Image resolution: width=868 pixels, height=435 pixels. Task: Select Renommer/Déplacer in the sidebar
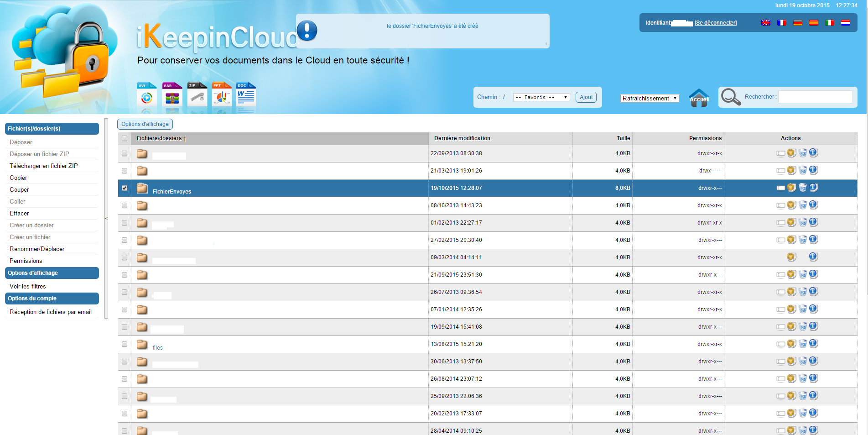point(37,249)
